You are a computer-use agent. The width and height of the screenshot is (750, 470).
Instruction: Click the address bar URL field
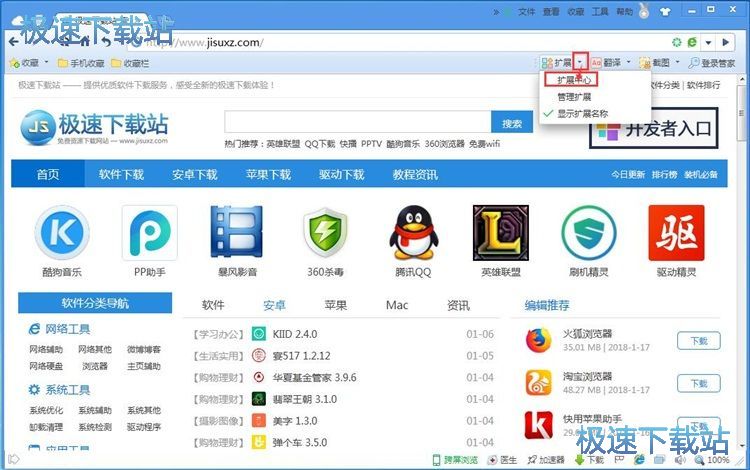pos(397,43)
